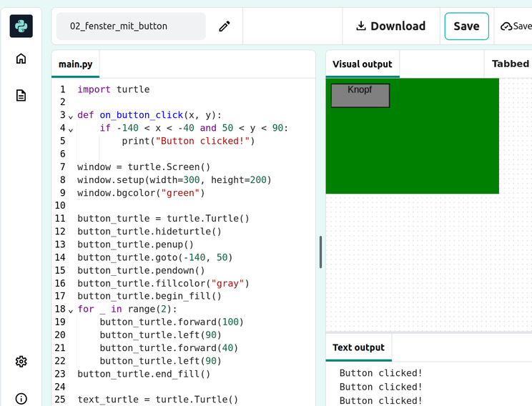Click the line button_turtle.end_fill()
The height and width of the screenshot is (406, 532).
(144, 374)
